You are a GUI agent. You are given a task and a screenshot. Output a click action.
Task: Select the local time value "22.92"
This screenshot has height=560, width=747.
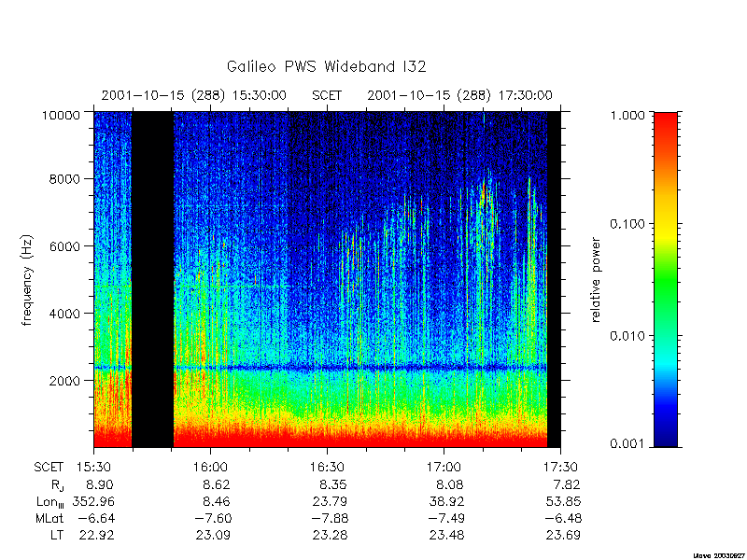[x=96, y=535]
